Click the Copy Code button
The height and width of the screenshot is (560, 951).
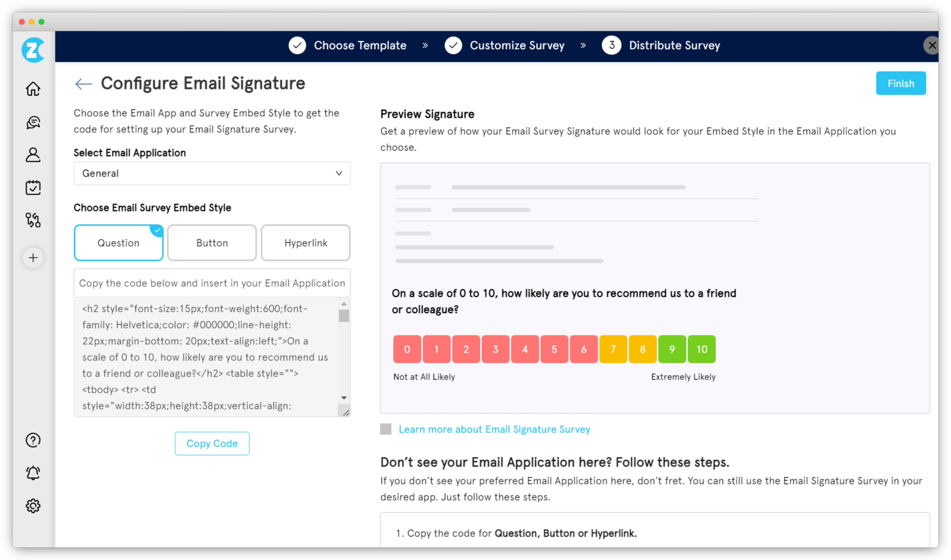(x=212, y=443)
